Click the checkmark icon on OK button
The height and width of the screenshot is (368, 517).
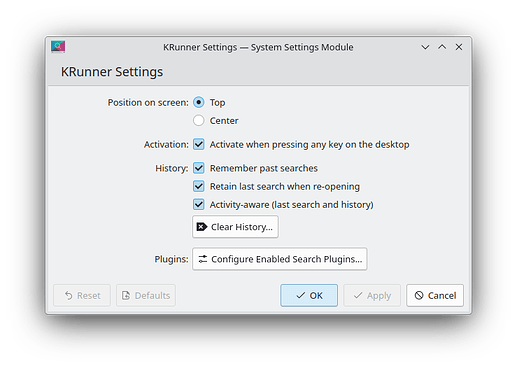tap(301, 295)
